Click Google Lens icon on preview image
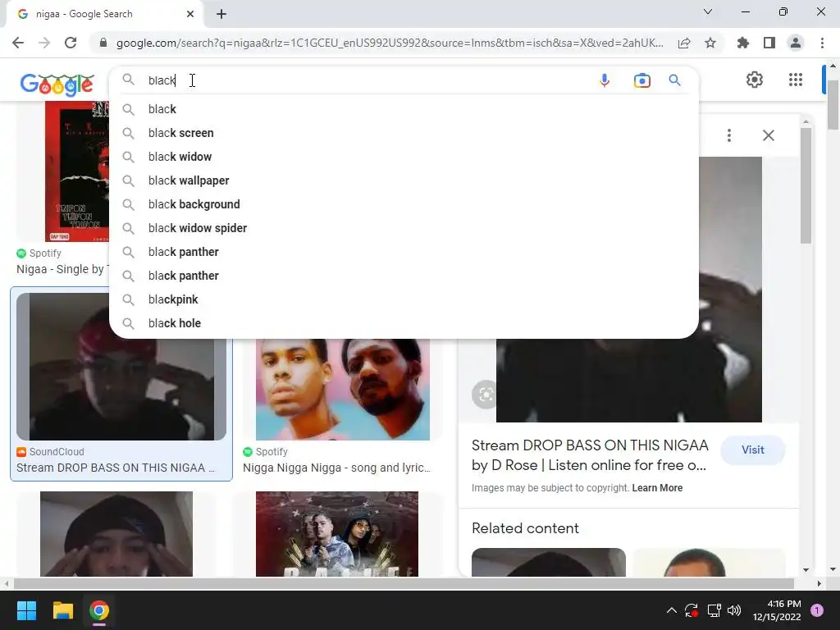Viewport: 840px width, 630px height. pos(486,395)
